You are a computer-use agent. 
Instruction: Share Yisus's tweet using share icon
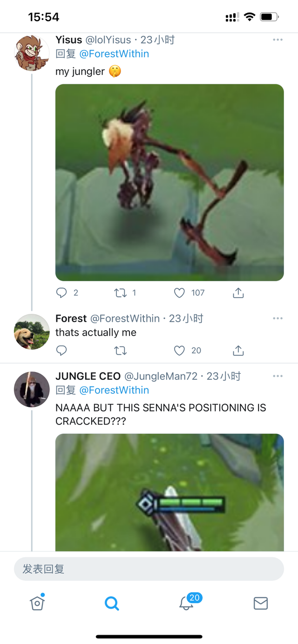coord(238,292)
